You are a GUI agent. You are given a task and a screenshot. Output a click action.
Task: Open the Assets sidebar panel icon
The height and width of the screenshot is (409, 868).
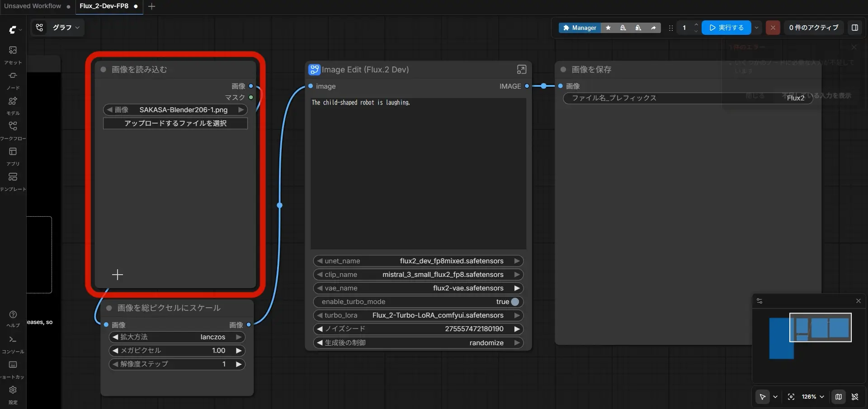pyautogui.click(x=13, y=50)
